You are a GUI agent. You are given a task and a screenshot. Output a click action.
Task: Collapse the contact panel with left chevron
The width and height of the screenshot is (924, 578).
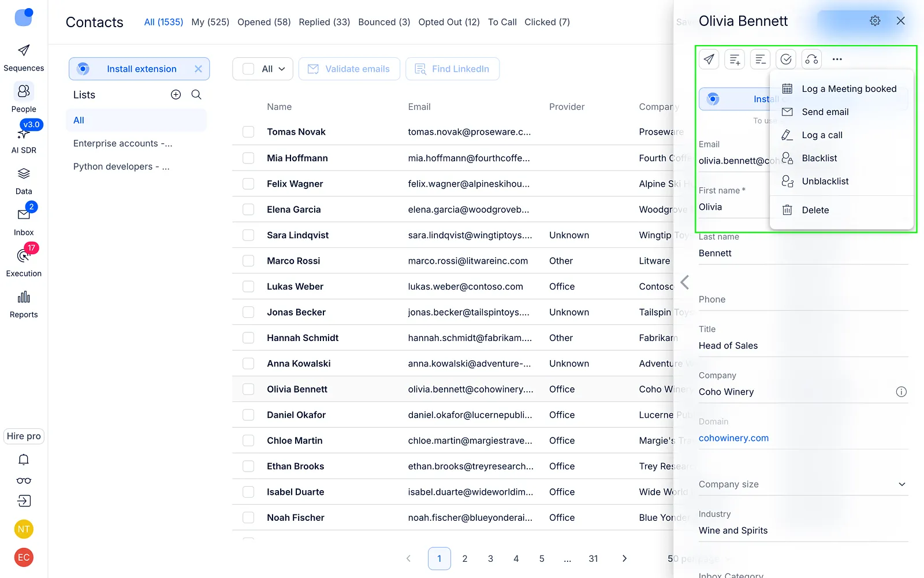[x=685, y=283]
